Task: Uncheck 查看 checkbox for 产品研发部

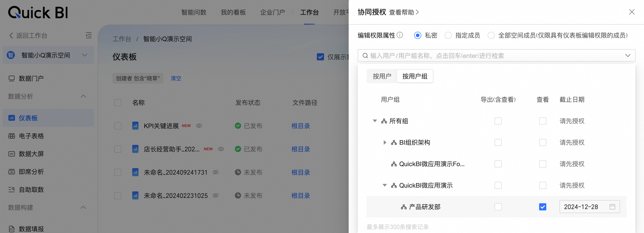Action: tap(542, 207)
